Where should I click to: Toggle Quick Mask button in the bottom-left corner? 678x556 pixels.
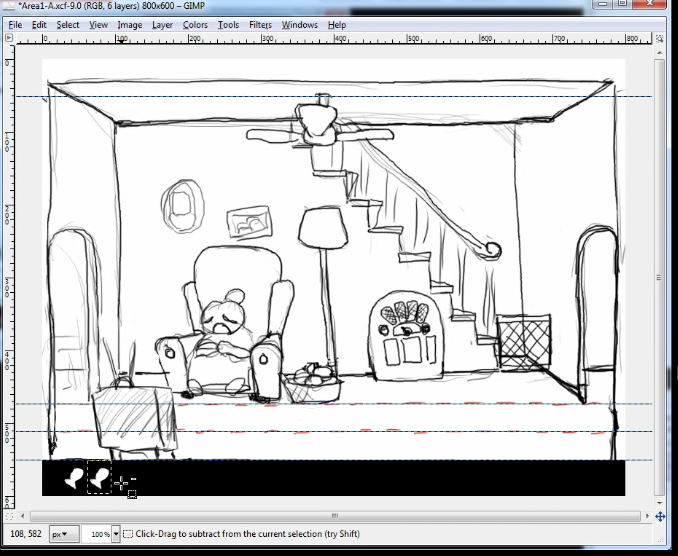pyautogui.click(x=9, y=516)
